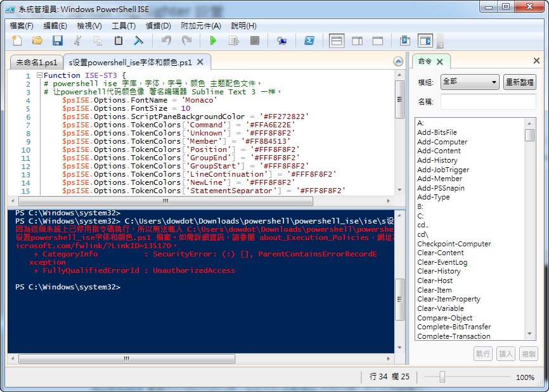The height and width of the screenshot is (392, 549).
Task: Click script pane horizontal scrollbar thumb
Action: [165, 201]
